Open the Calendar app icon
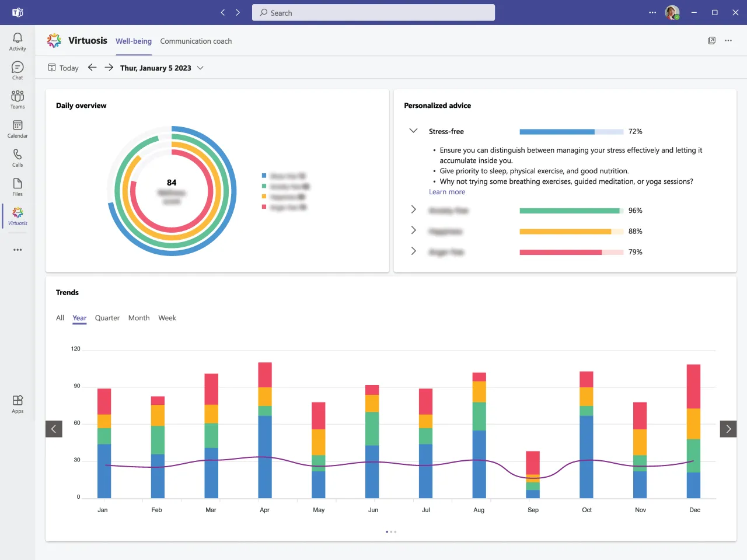Image resolution: width=747 pixels, height=560 pixels. click(x=18, y=129)
